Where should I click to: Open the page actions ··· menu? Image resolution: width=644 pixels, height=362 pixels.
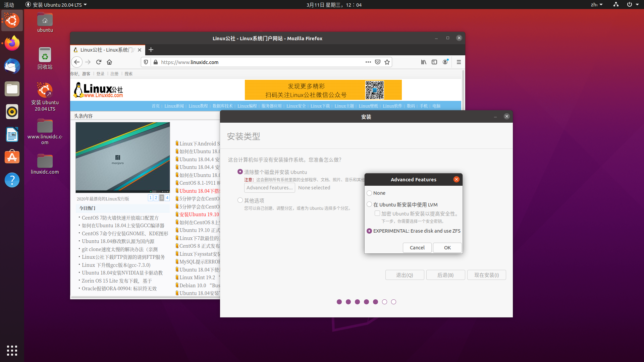(368, 62)
